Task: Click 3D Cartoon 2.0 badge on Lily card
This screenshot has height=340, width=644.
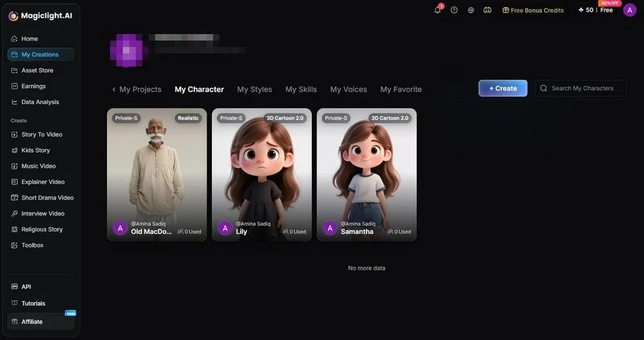Action: click(x=285, y=118)
